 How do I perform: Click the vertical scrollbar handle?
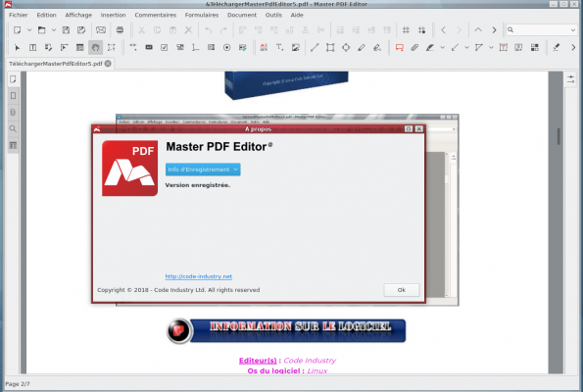559,136
